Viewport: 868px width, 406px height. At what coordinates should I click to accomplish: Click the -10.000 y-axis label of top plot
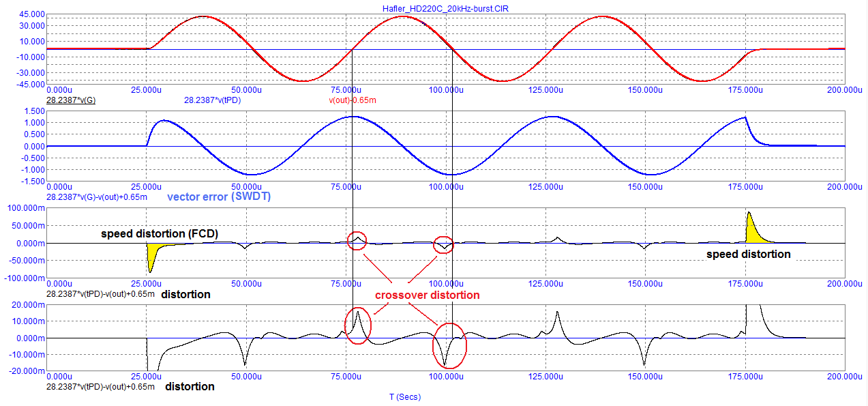(30, 57)
